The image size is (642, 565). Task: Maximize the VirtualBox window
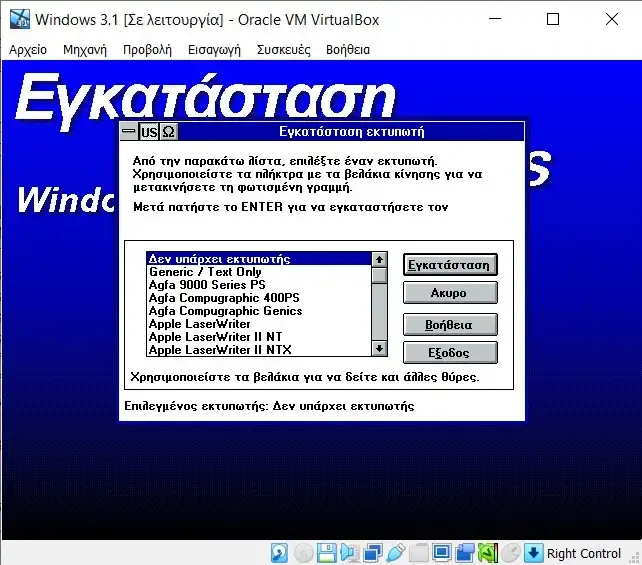(553, 19)
